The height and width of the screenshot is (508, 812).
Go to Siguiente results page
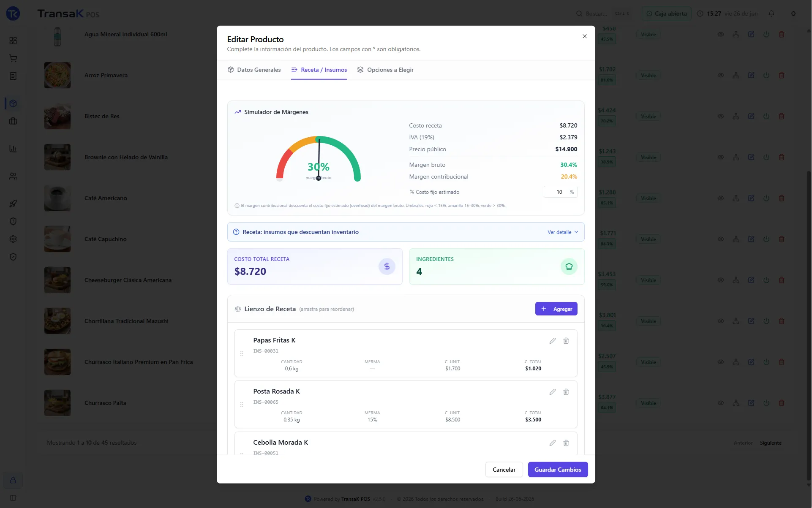click(770, 443)
